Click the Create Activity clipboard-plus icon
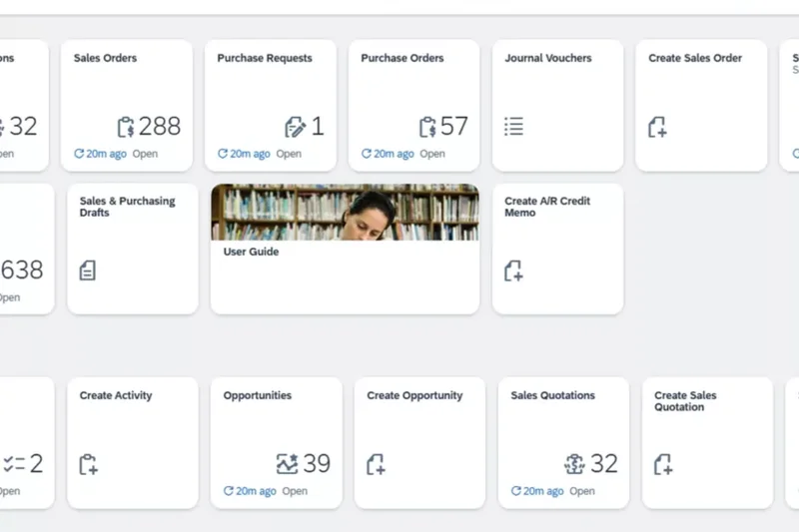The width and height of the screenshot is (799, 532). (88, 464)
